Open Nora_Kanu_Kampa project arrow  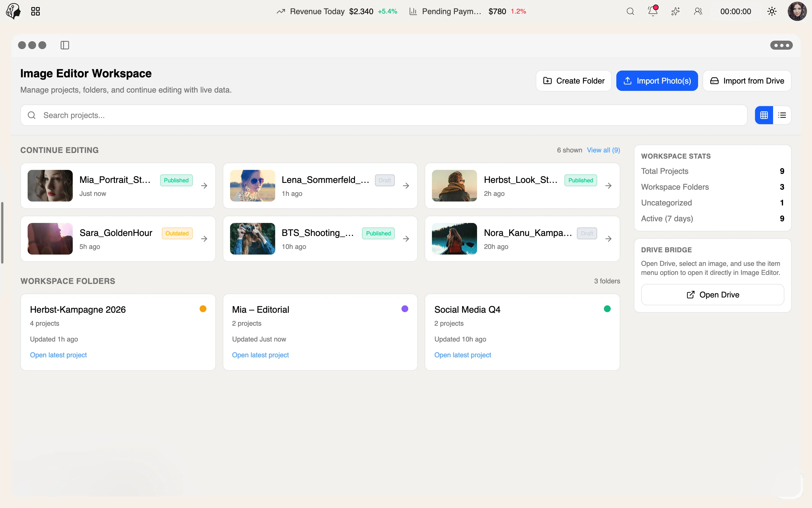[x=608, y=238]
